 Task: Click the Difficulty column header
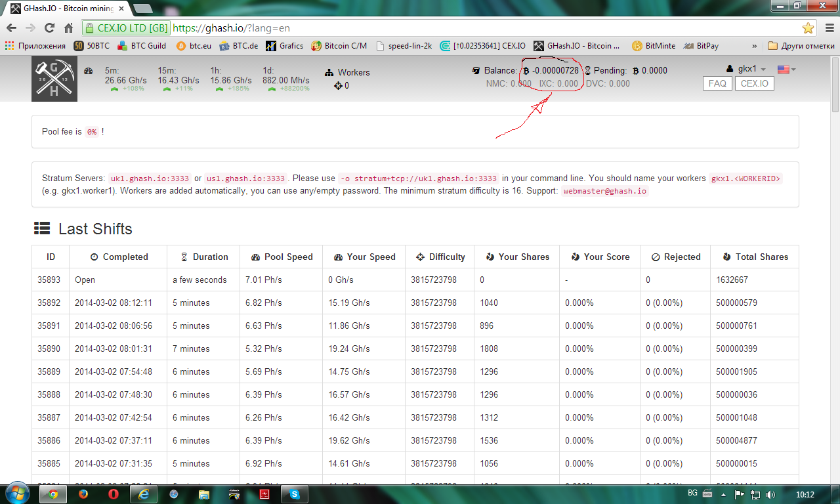pyautogui.click(x=440, y=257)
